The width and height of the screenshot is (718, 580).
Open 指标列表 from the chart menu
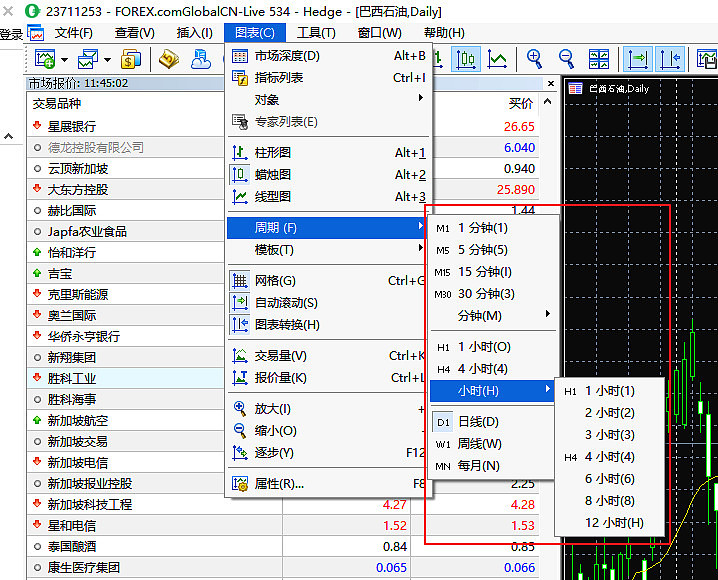328,78
